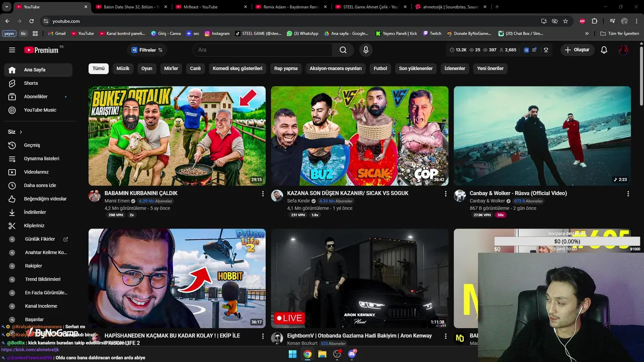644x362 pixels.
Task: Select the Rap yapma filter chip
Action: (x=286, y=68)
